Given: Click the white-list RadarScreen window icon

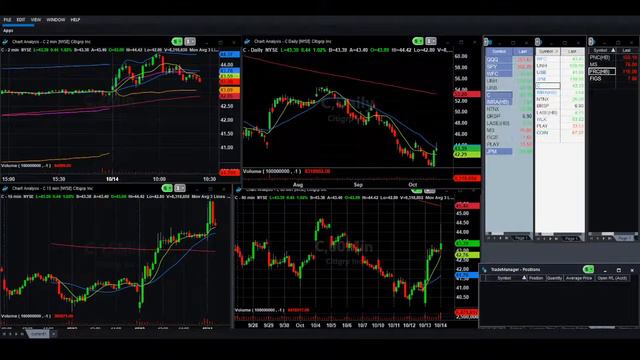Looking at the screenshot, I should tap(538, 42).
